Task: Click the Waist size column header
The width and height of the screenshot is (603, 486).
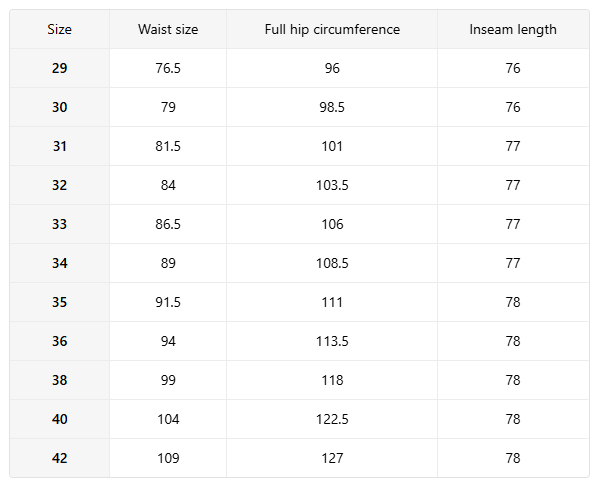Action: pos(168,29)
